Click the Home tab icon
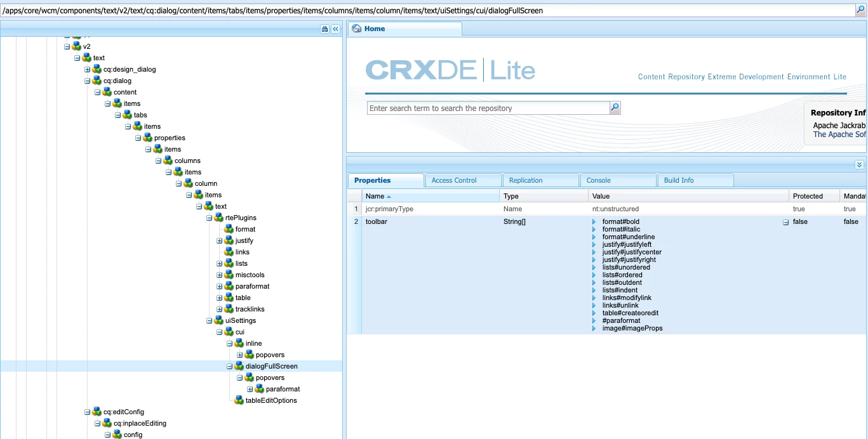Image resolution: width=868 pixels, height=439 pixels. 356,29
